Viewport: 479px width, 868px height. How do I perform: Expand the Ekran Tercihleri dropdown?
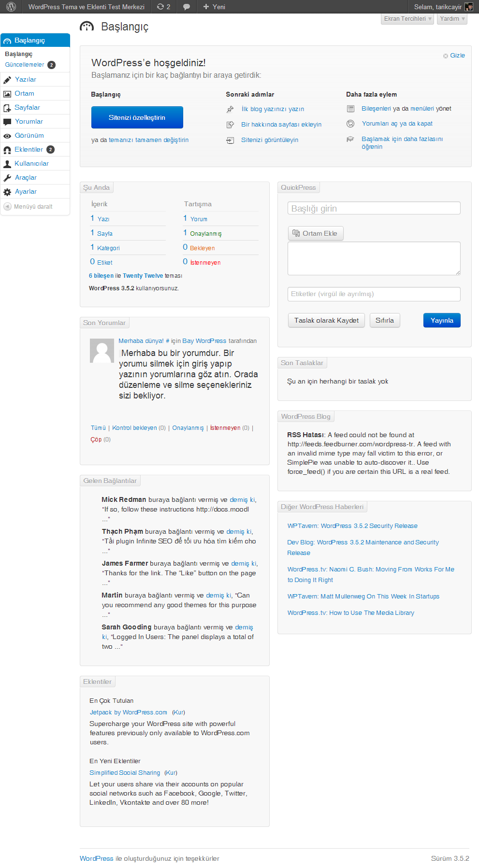(x=407, y=19)
